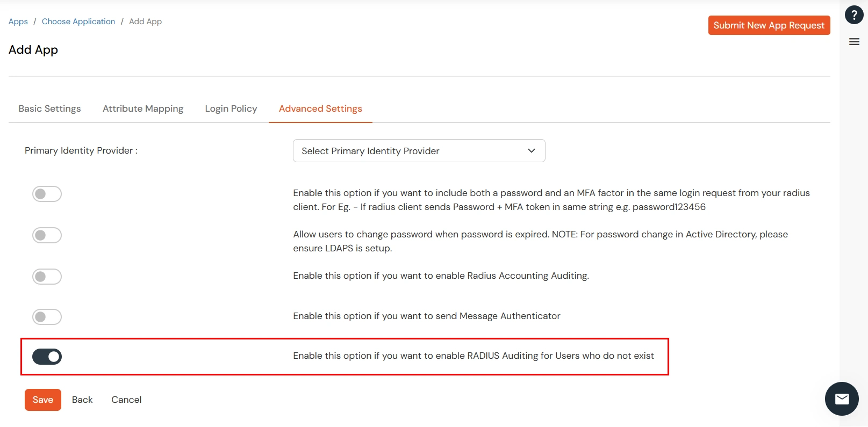Enable the send Message Authenticator toggle
Image resolution: width=868 pixels, height=427 pixels.
(47, 316)
